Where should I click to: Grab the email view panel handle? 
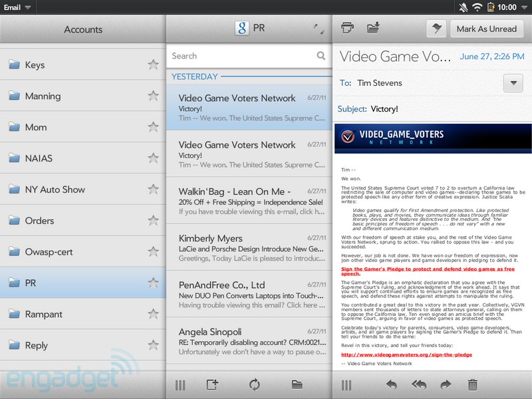tap(346, 385)
